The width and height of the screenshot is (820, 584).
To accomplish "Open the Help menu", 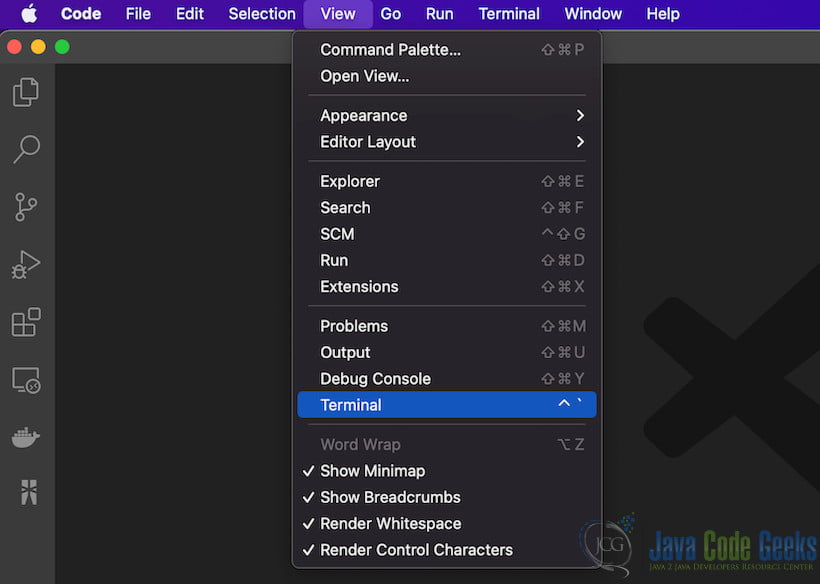I will coord(663,14).
